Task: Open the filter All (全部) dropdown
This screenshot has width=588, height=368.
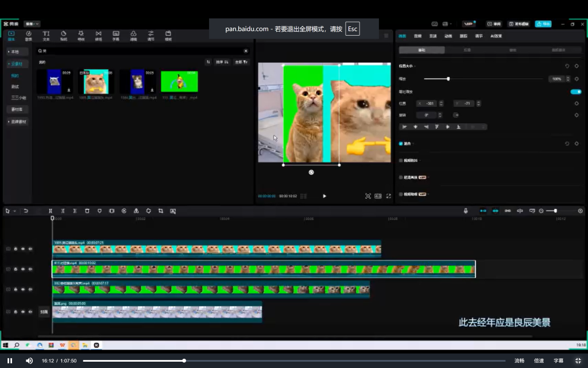Action: pos(241,62)
